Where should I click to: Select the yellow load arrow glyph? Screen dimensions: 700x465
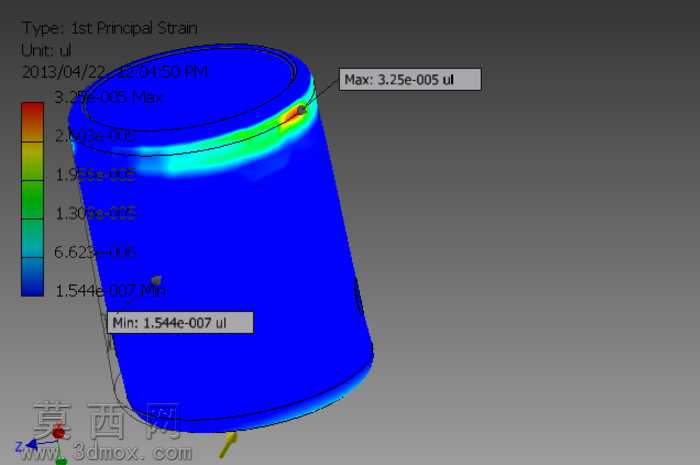point(228,444)
